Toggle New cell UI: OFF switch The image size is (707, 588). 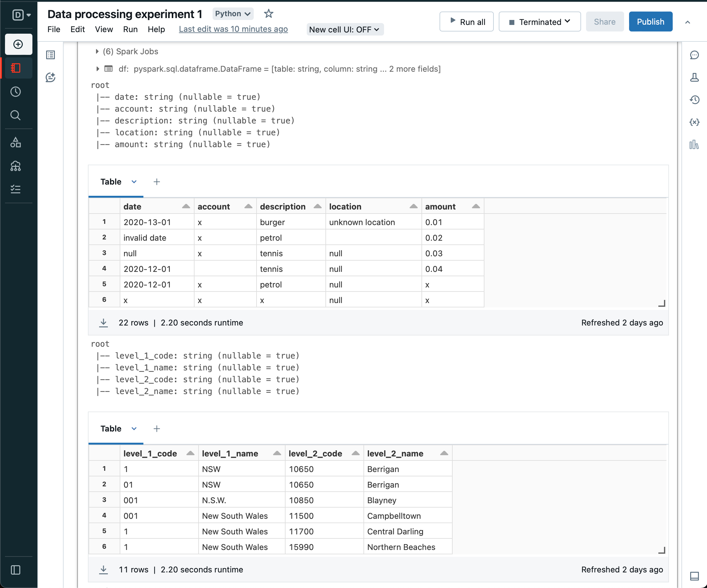(344, 30)
